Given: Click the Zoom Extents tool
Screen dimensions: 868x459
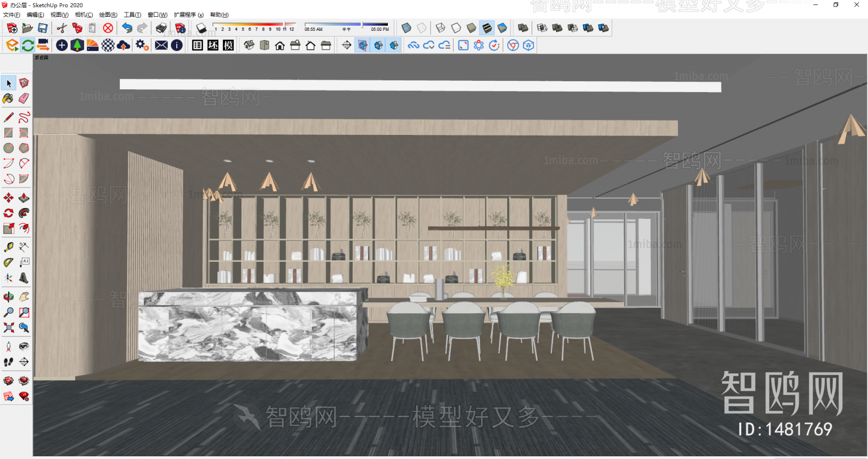Looking at the screenshot, I should point(9,327).
